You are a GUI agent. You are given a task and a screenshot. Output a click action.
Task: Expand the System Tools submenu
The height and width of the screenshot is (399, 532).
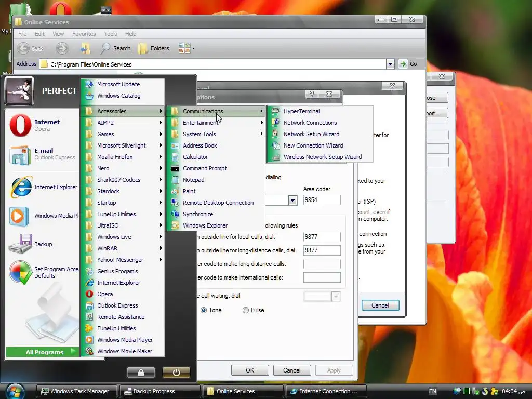pyautogui.click(x=216, y=134)
